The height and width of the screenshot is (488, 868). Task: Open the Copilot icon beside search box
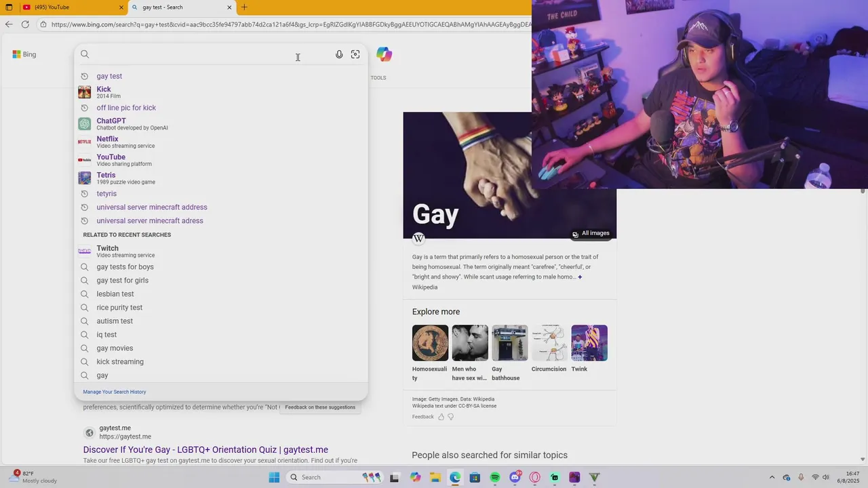pos(384,54)
